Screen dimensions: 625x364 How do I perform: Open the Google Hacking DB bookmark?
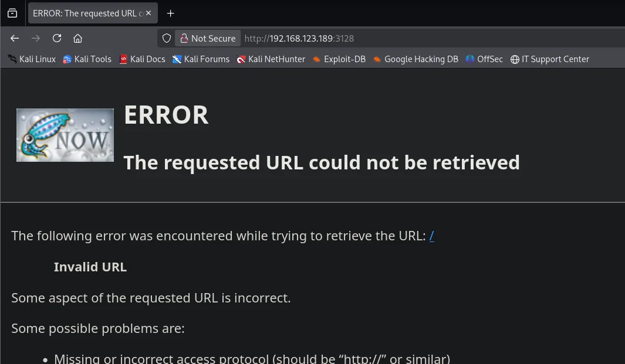click(x=415, y=59)
